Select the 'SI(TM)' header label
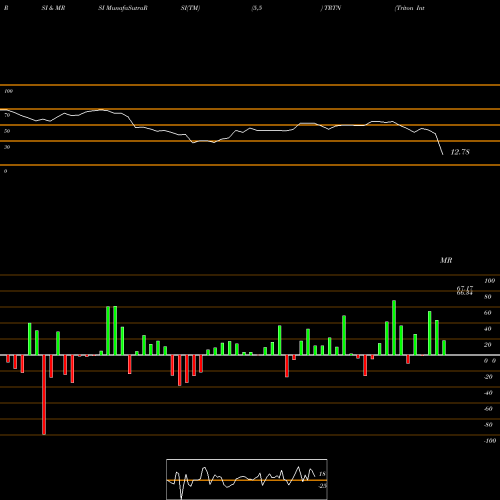The height and width of the screenshot is (500, 500). pyautogui.click(x=190, y=8)
